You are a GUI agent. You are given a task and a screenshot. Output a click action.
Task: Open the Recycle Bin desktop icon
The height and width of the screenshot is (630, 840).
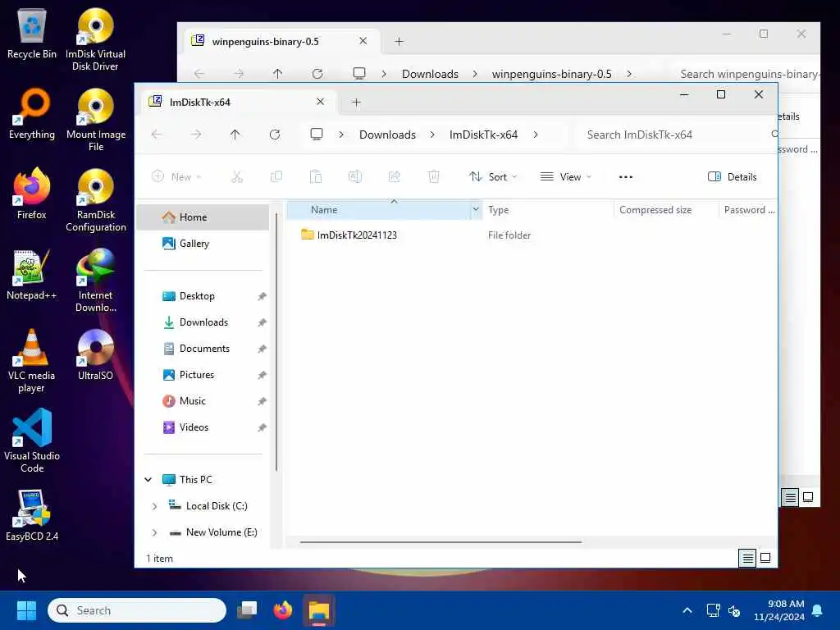coord(32,33)
